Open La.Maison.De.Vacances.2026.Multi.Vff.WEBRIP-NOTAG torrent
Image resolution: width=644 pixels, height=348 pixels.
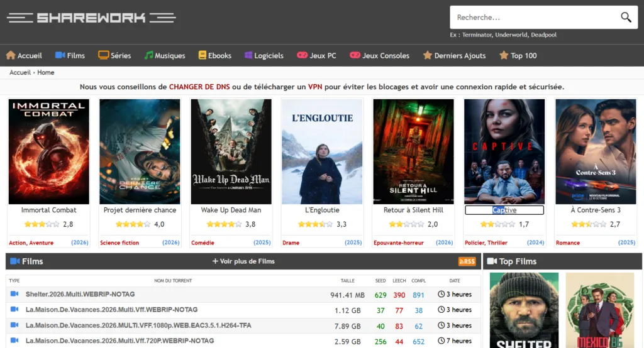112,310
